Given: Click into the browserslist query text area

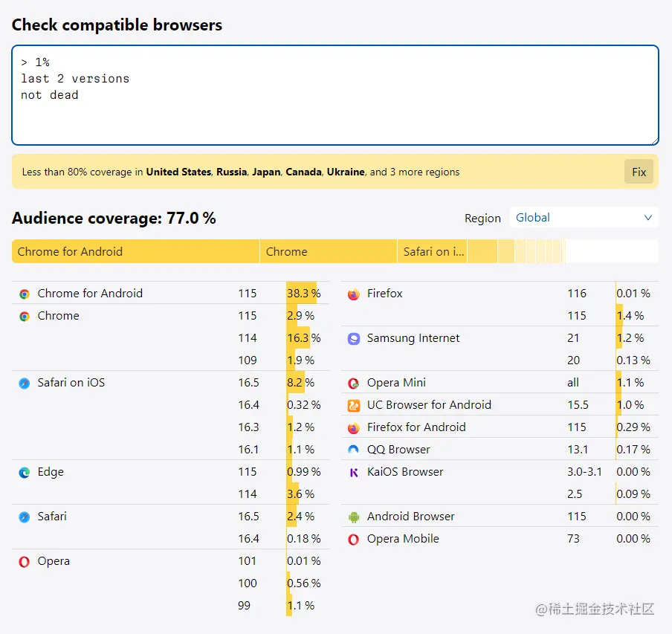Looking at the screenshot, I should tap(335, 95).
